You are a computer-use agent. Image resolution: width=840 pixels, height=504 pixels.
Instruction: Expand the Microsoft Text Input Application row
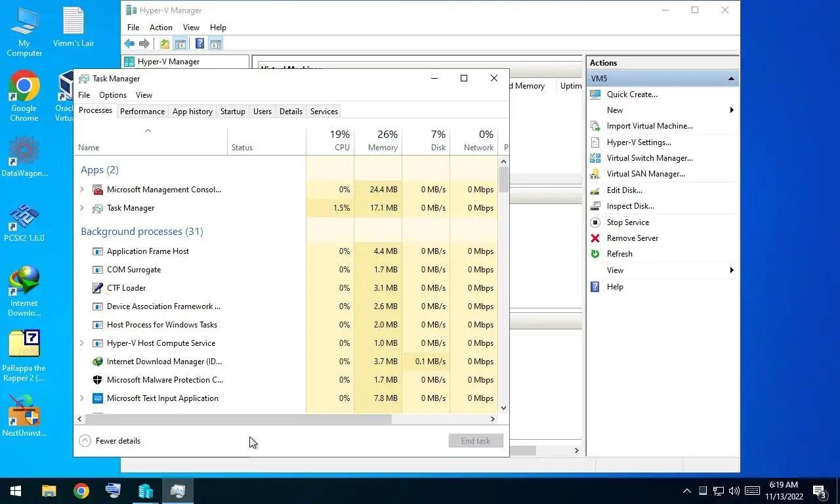pos(82,398)
